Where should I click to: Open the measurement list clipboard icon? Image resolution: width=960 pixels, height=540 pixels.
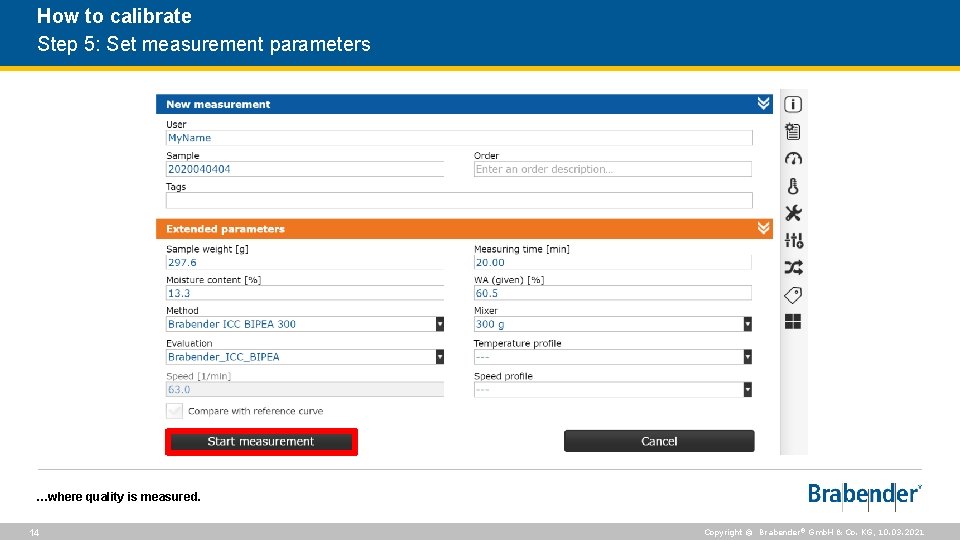click(x=793, y=132)
